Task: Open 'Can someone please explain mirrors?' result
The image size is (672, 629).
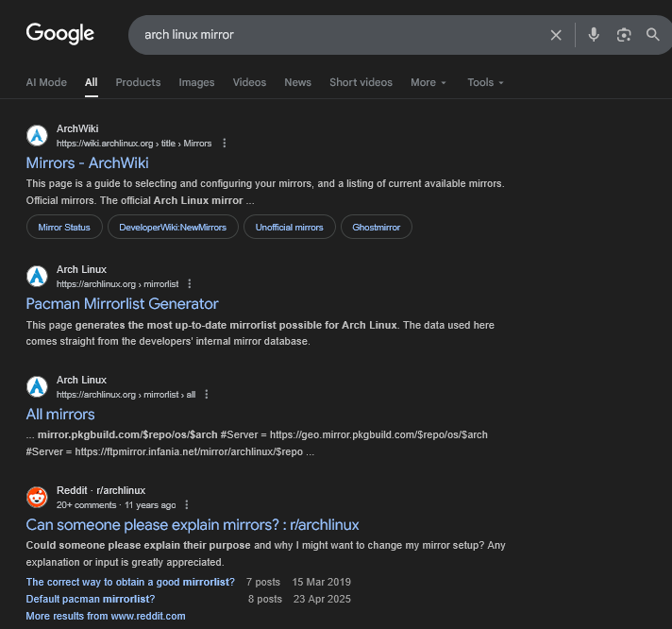Action: click(193, 525)
